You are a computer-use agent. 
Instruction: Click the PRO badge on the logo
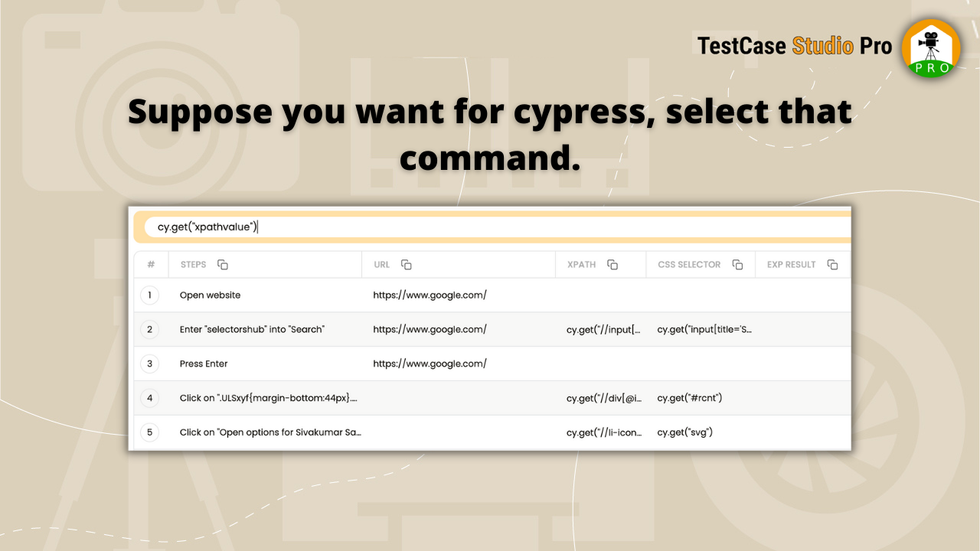click(x=930, y=69)
